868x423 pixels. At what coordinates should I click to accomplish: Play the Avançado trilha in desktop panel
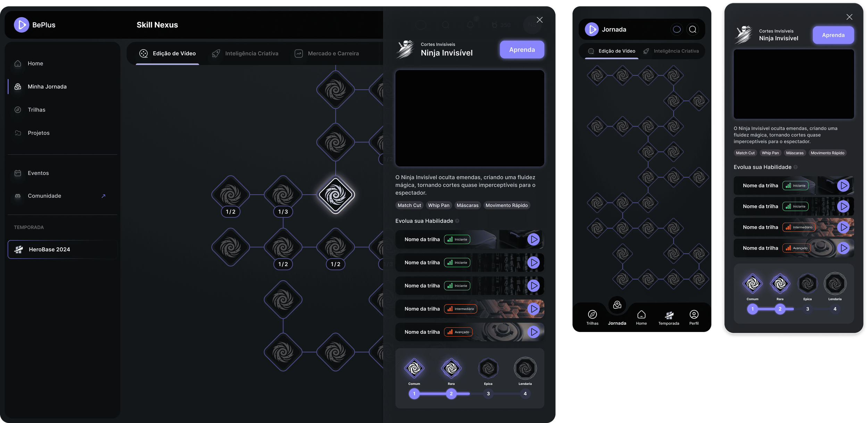pos(533,332)
